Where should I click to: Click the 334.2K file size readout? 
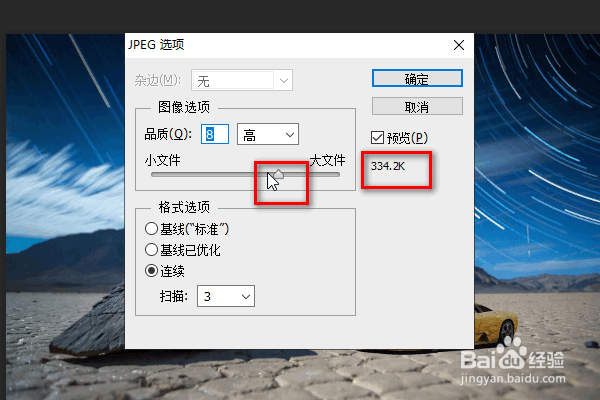(x=388, y=166)
